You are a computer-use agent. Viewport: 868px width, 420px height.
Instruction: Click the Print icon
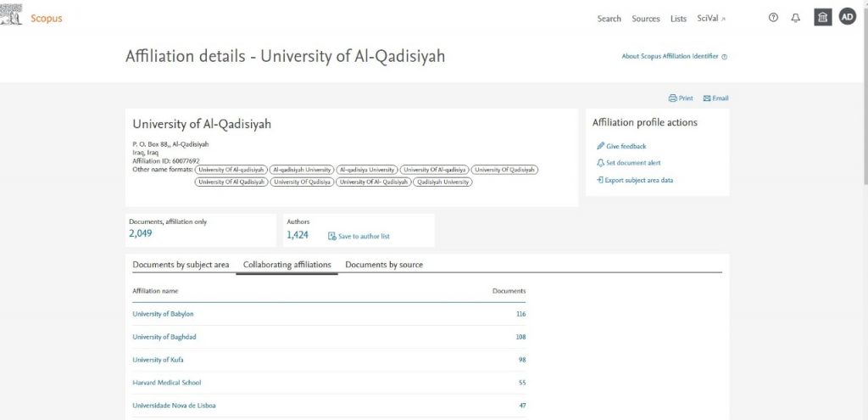(672, 98)
